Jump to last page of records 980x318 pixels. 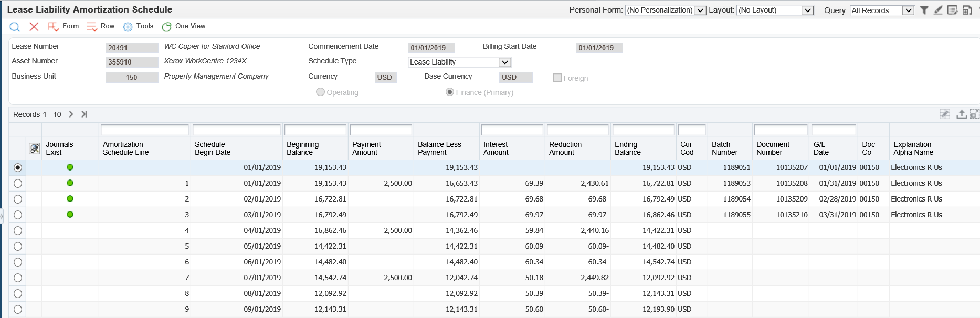(84, 114)
